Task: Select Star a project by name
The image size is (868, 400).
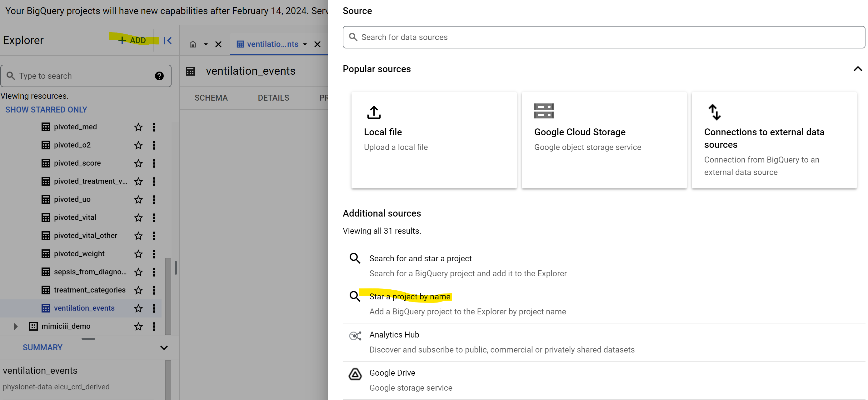Action: tap(604, 304)
